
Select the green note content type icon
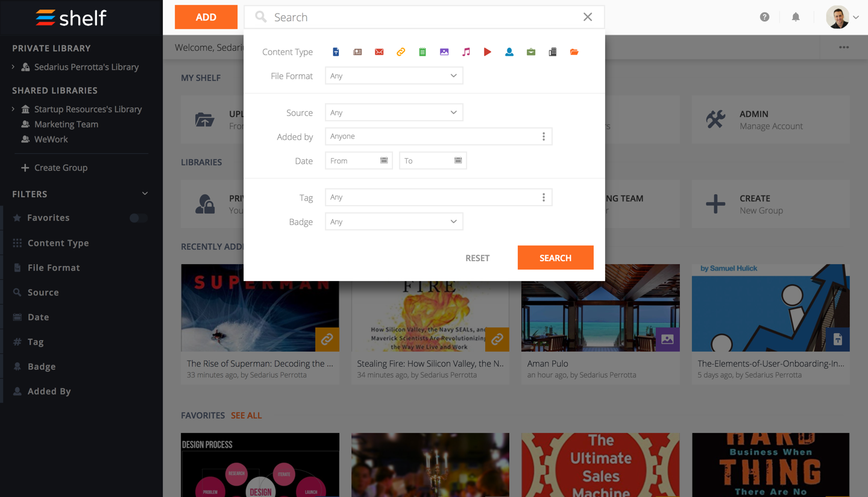pos(423,52)
